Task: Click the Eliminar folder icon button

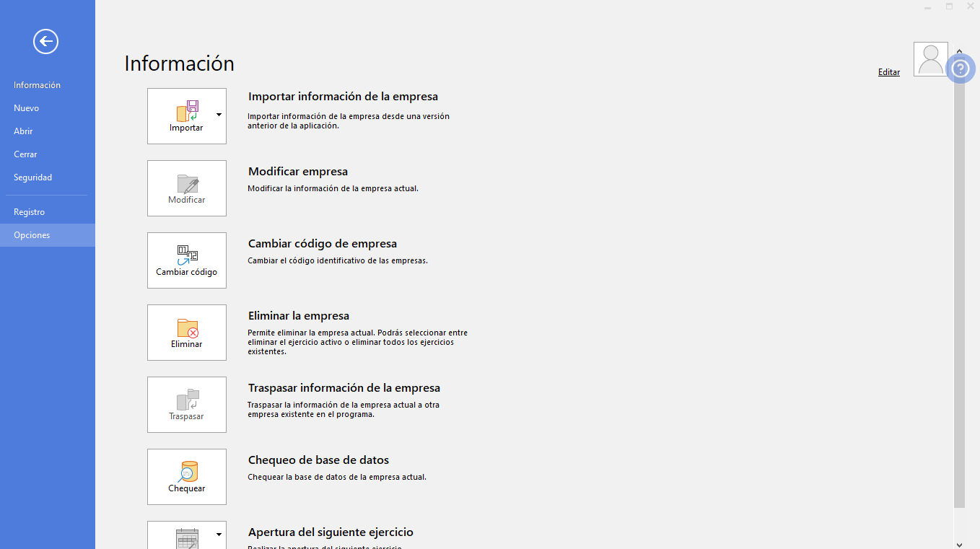Action: (x=187, y=333)
